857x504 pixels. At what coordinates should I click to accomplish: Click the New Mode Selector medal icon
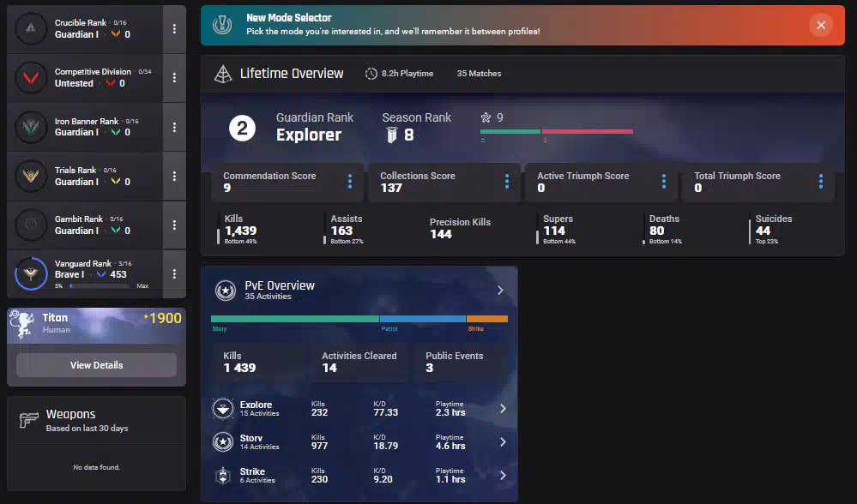(x=222, y=25)
